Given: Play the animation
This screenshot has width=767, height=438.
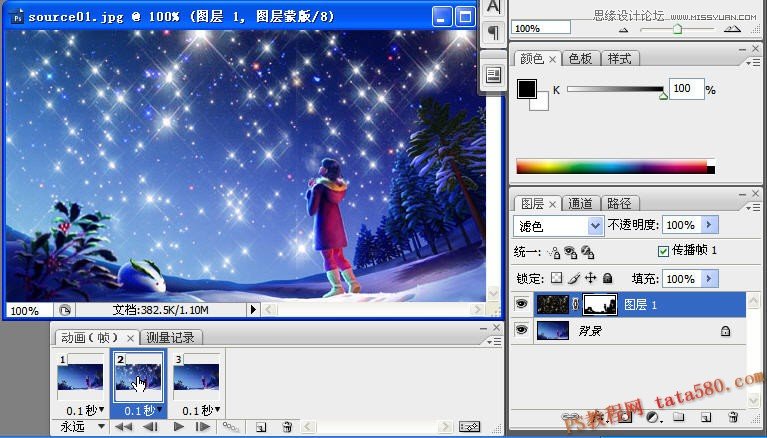Looking at the screenshot, I should pyautogui.click(x=179, y=427).
